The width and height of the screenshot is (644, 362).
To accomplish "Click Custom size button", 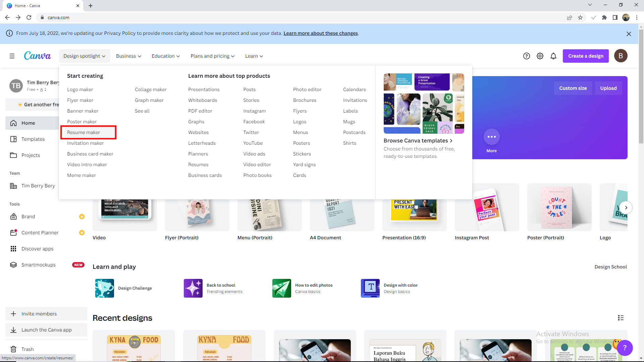I will [x=573, y=88].
